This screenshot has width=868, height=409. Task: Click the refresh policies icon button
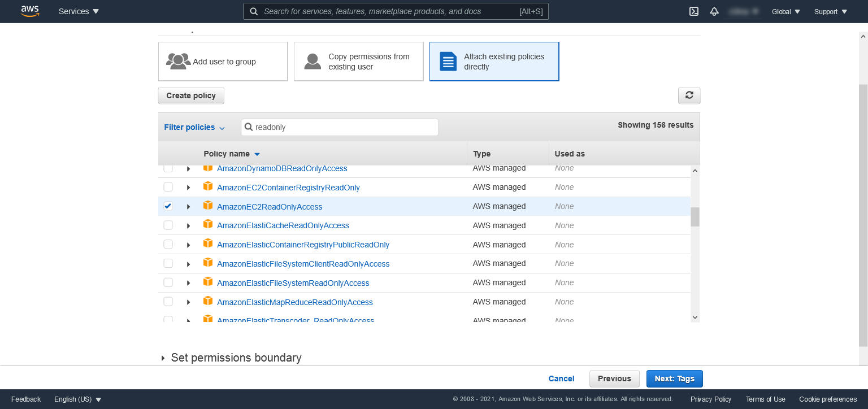coord(689,95)
